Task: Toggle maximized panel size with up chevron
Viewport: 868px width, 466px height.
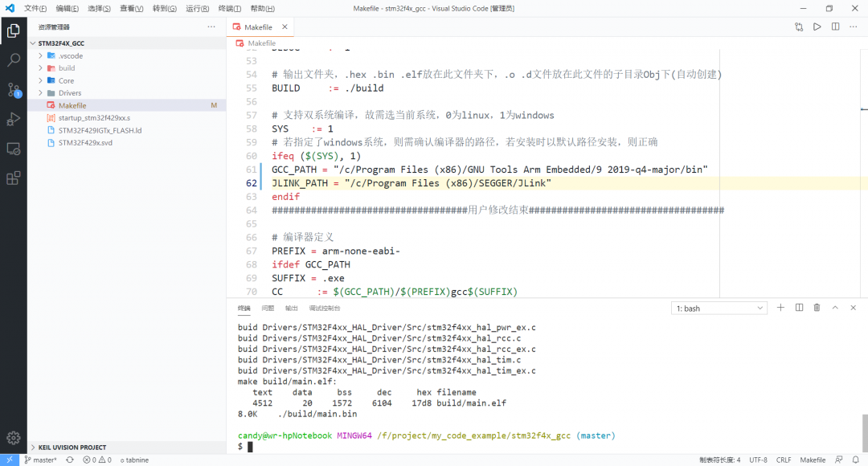Action: click(x=835, y=308)
